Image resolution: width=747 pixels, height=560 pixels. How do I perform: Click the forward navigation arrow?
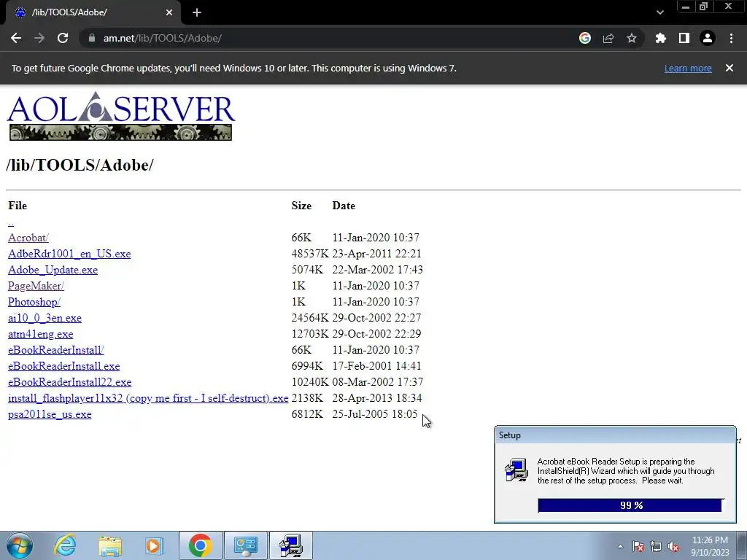tap(39, 38)
